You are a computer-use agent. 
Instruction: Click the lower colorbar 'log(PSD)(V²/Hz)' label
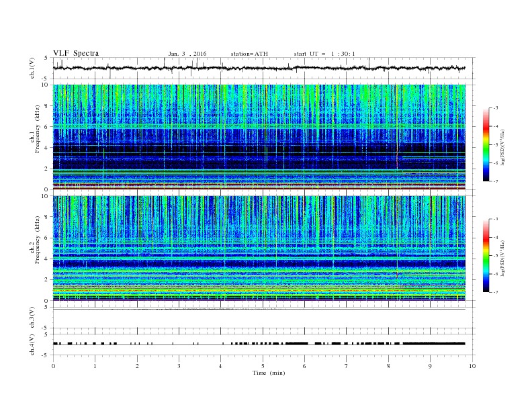coord(502,258)
